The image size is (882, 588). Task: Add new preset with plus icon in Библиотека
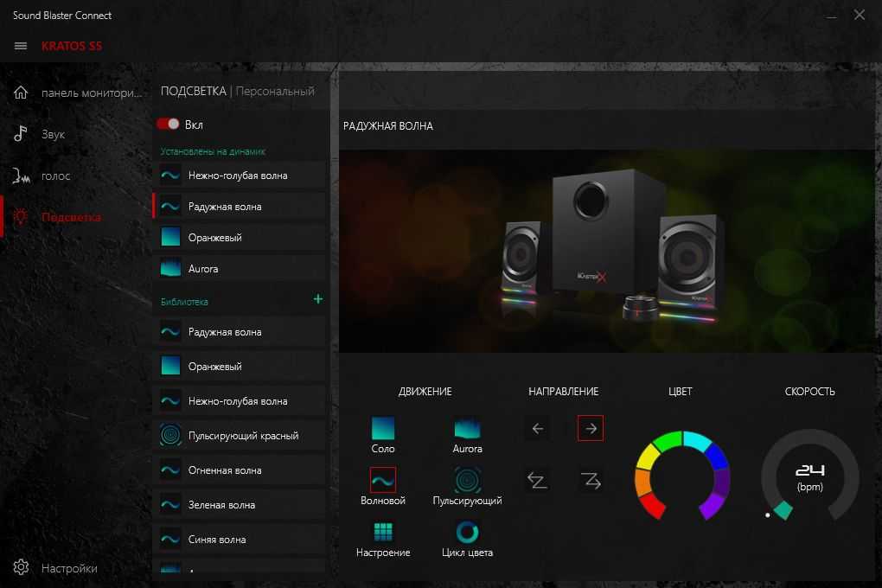point(317,299)
